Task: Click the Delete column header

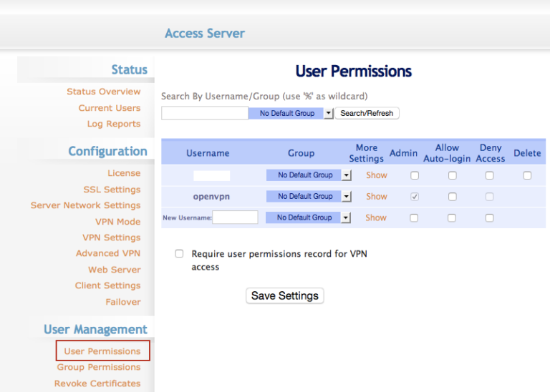Action: (x=527, y=153)
